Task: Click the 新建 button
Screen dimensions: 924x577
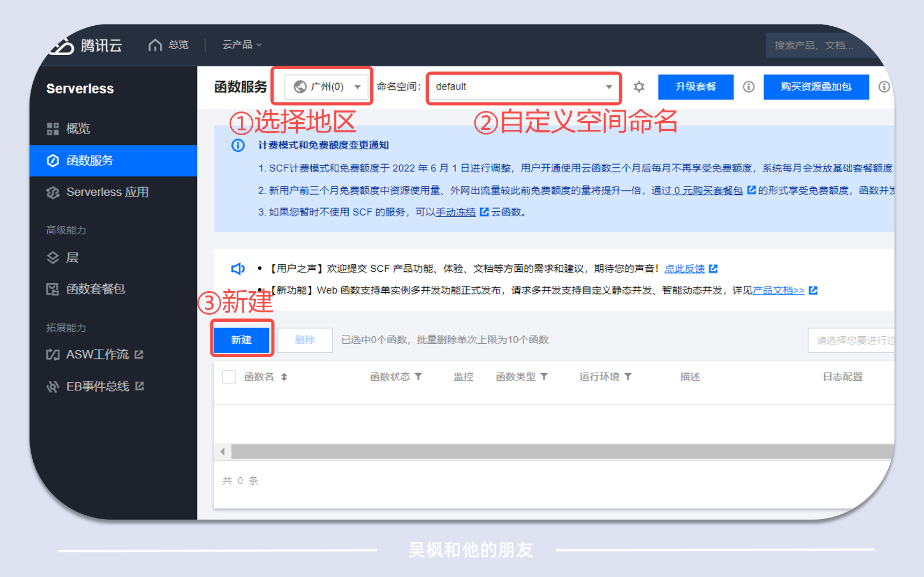Action: 241,339
